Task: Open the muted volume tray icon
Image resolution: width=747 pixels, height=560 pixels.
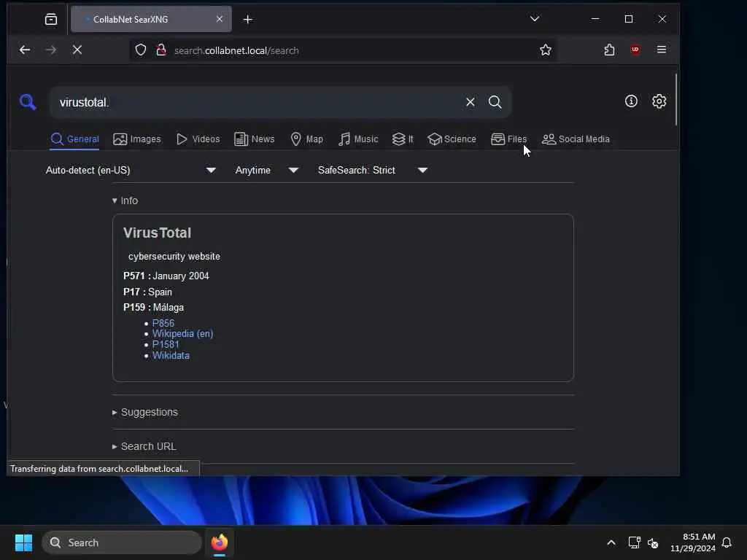Action: click(653, 542)
